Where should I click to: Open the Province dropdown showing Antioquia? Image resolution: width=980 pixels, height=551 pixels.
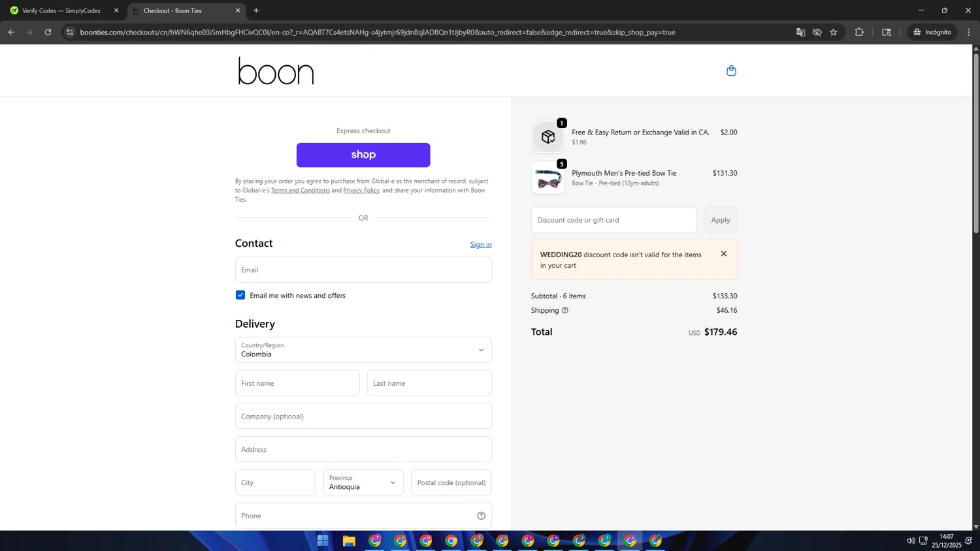[x=363, y=482]
